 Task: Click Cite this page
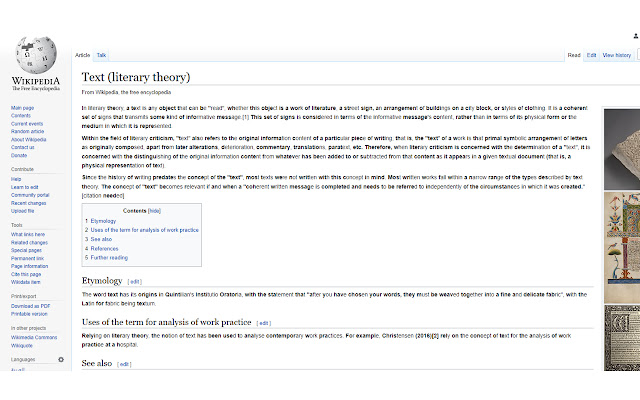pyautogui.click(x=26, y=275)
